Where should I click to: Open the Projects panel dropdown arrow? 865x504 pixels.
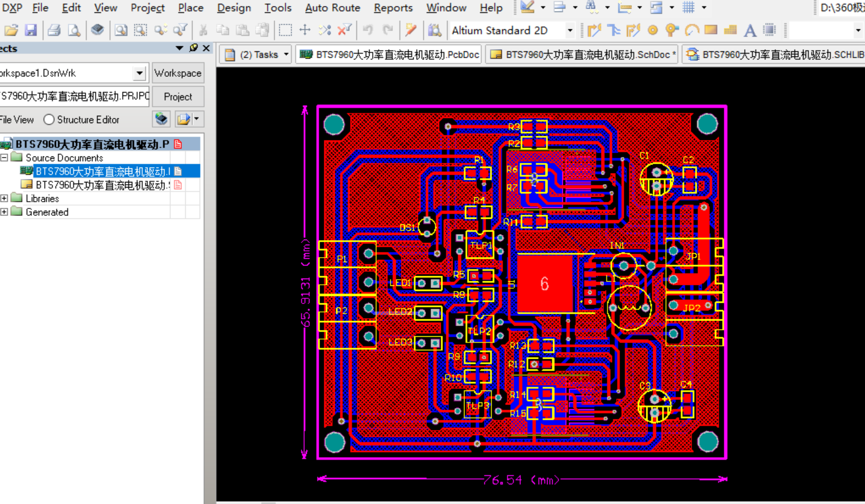(x=180, y=48)
